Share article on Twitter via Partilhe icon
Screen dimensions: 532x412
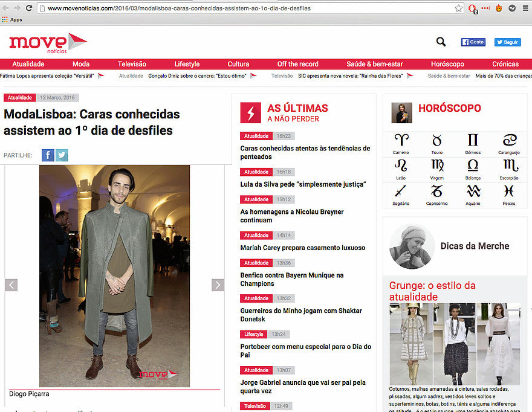point(62,155)
